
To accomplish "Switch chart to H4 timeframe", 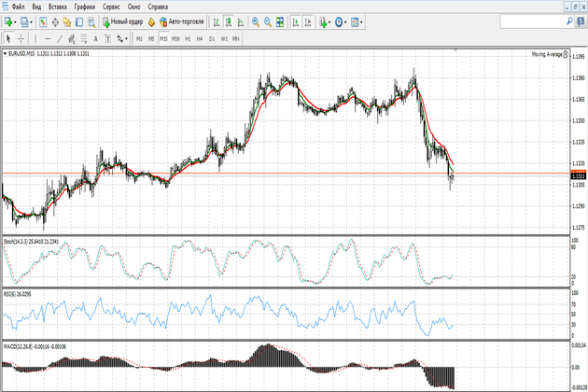I will [x=200, y=39].
